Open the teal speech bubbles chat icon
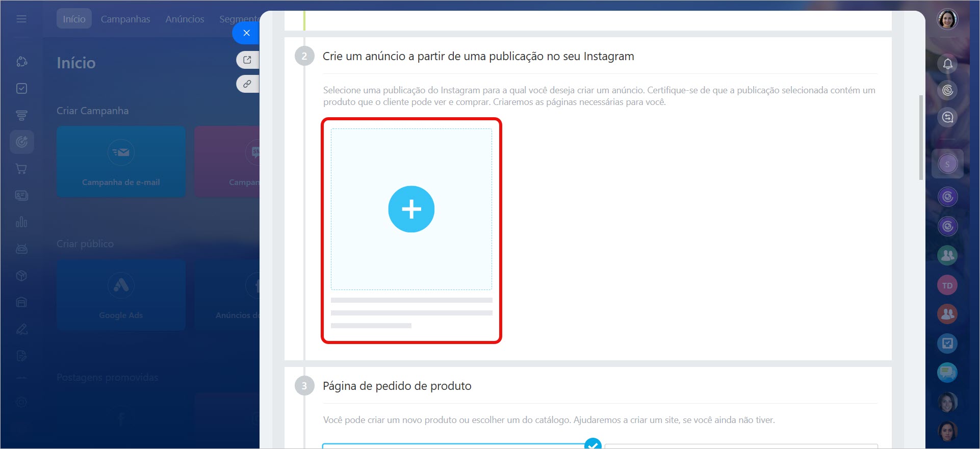This screenshot has height=449, width=980. point(947,373)
